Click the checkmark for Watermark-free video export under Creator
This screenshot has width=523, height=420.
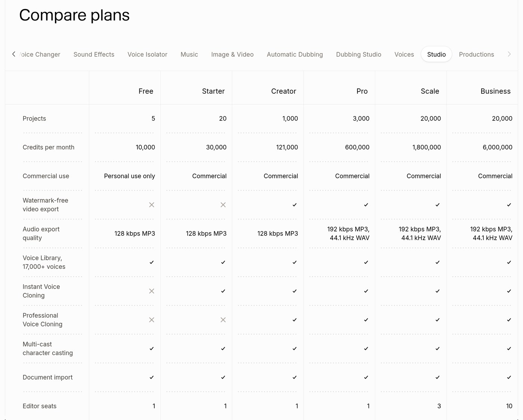[x=295, y=205]
